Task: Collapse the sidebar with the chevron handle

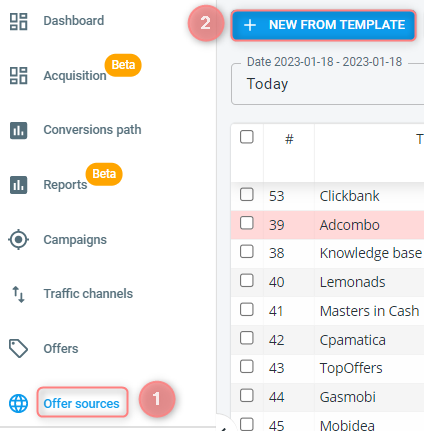Action: pos(224,428)
